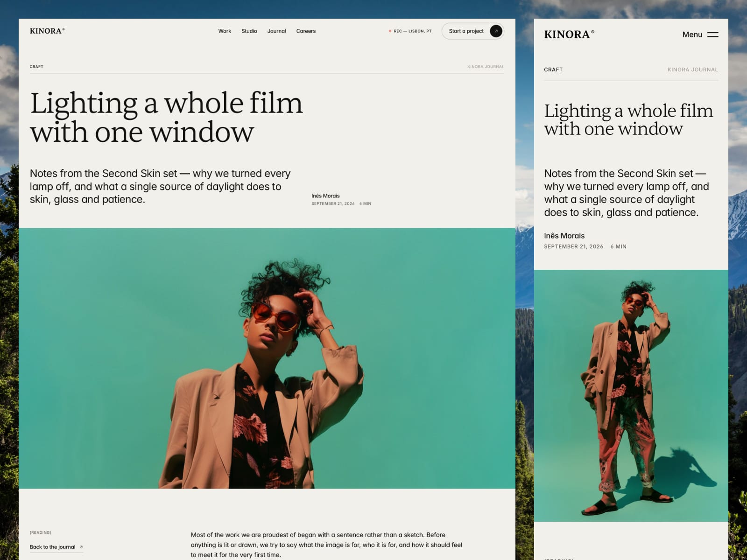747x560 pixels.
Task: Click the Menu label in mobile view
Action: coord(692,35)
